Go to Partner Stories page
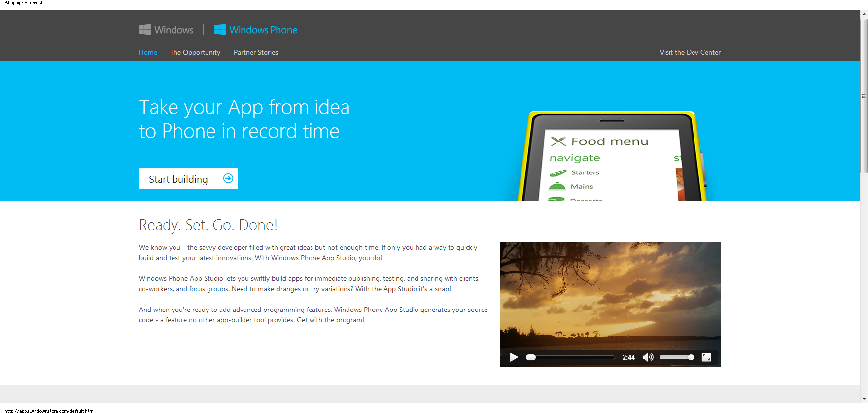The image size is (868, 413). coord(256,52)
